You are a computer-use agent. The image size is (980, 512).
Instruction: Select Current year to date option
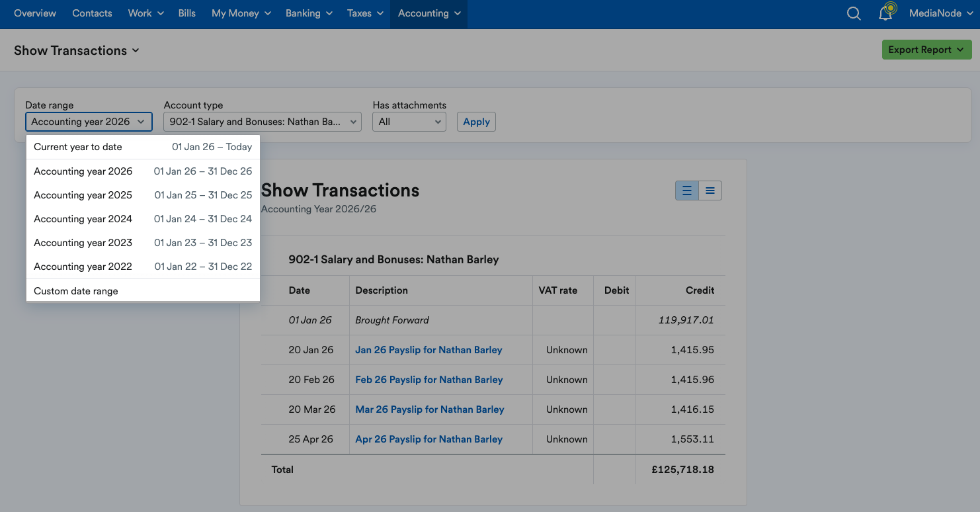(143, 147)
